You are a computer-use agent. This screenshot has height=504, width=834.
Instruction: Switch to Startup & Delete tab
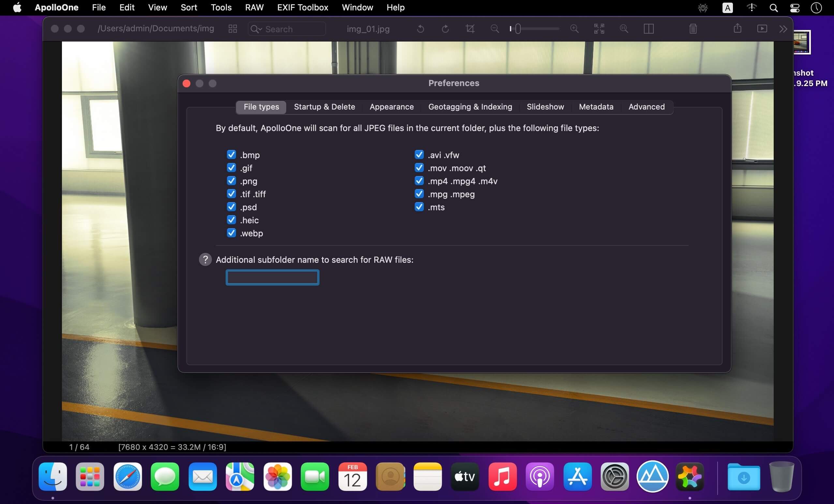tap(324, 107)
